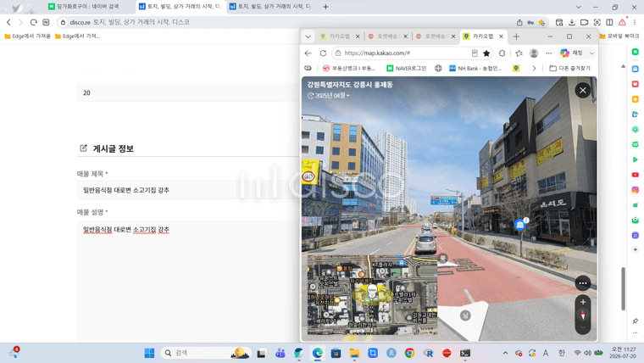644x363 pixels.
Task: Open Microsoft Edge from the taskbar
Action: click(x=318, y=353)
